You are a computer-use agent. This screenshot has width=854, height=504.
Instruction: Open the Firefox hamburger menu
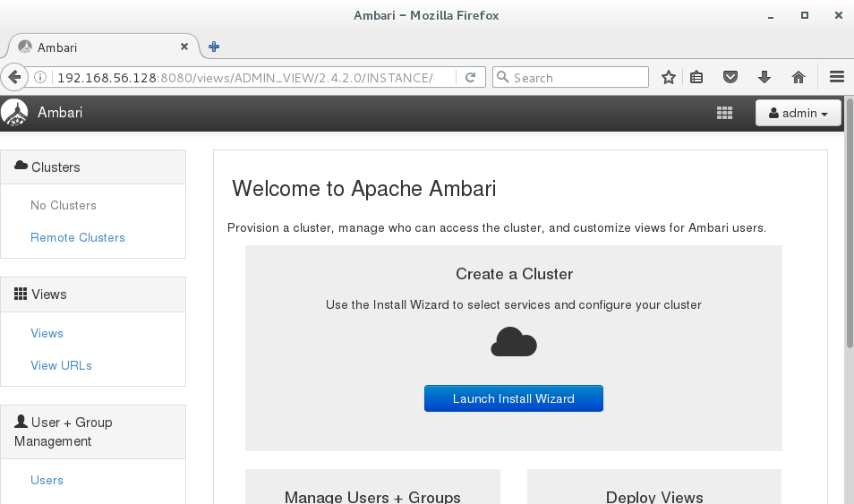coord(837,78)
